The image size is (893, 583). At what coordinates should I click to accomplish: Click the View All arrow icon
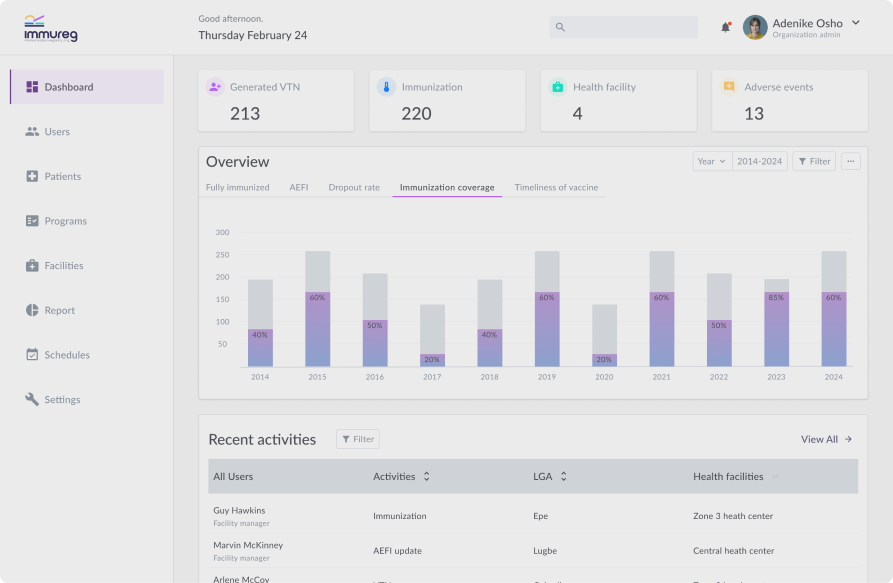click(x=848, y=439)
